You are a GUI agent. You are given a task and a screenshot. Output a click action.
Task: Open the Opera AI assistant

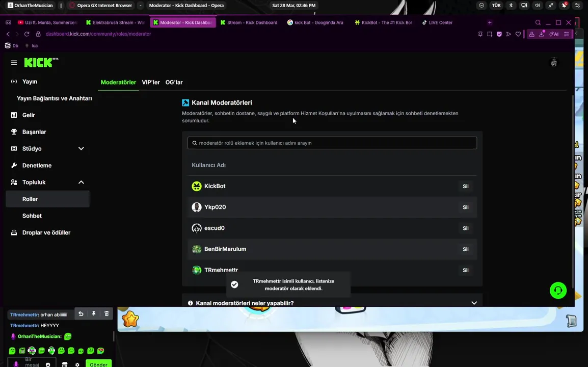point(553,34)
